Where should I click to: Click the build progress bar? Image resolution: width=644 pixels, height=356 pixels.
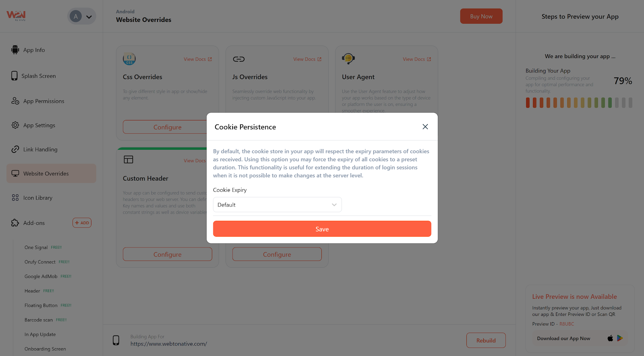[x=579, y=103]
